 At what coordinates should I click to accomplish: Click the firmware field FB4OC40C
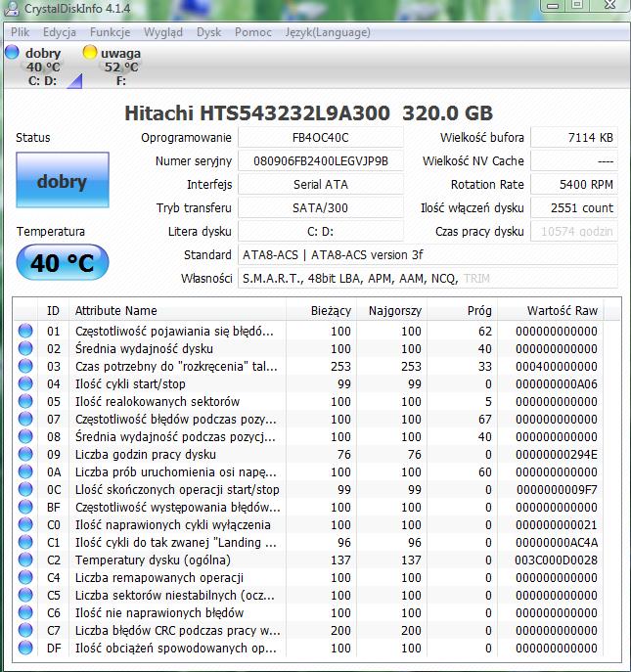click(321, 138)
